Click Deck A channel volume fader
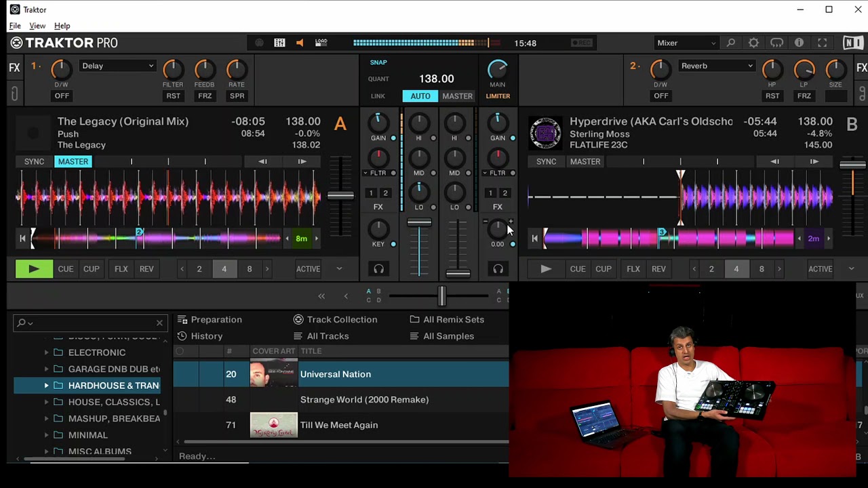868x488 pixels. [419, 222]
